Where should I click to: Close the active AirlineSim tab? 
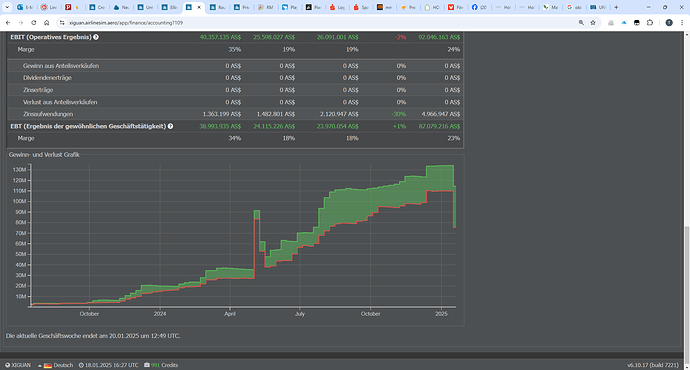coord(199,7)
